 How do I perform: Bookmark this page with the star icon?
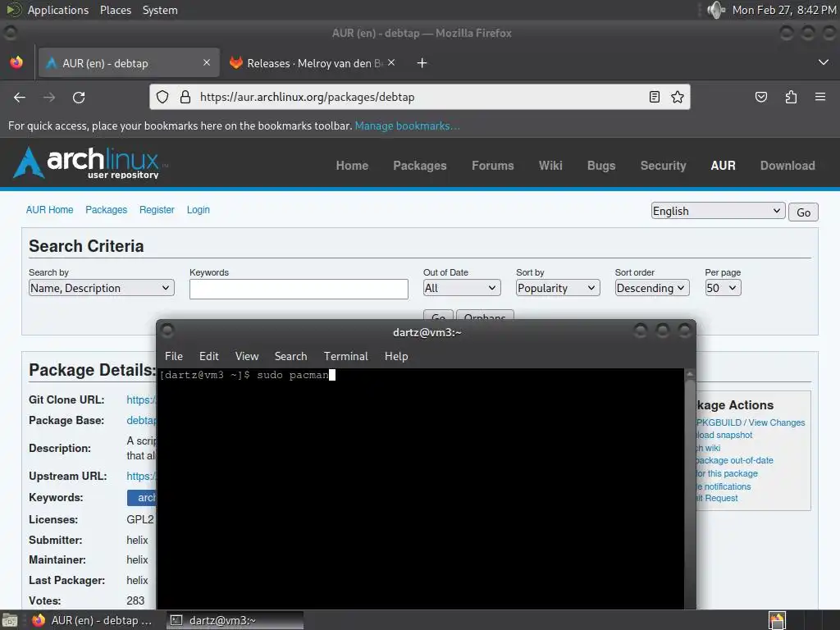[678, 97]
